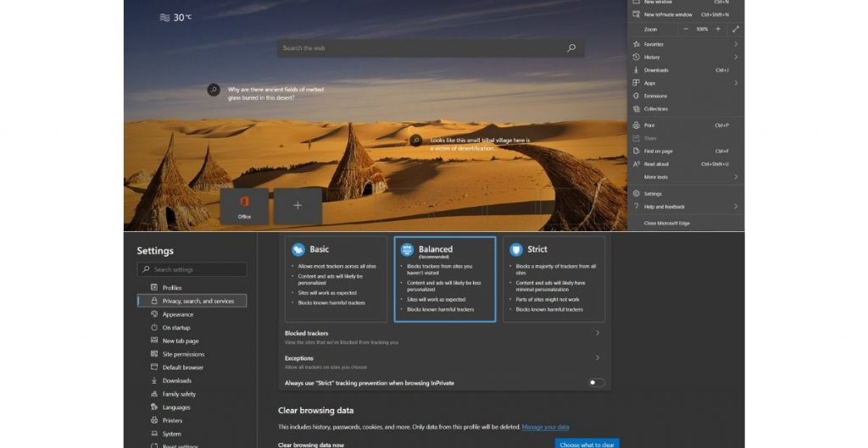
Task: Zoom in with the plus icon
Action: pyautogui.click(x=718, y=29)
